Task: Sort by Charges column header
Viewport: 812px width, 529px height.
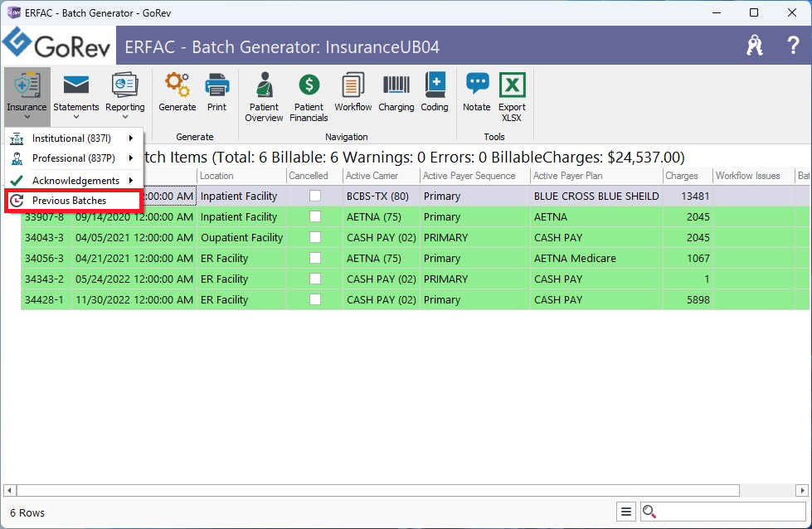Action: pos(688,176)
